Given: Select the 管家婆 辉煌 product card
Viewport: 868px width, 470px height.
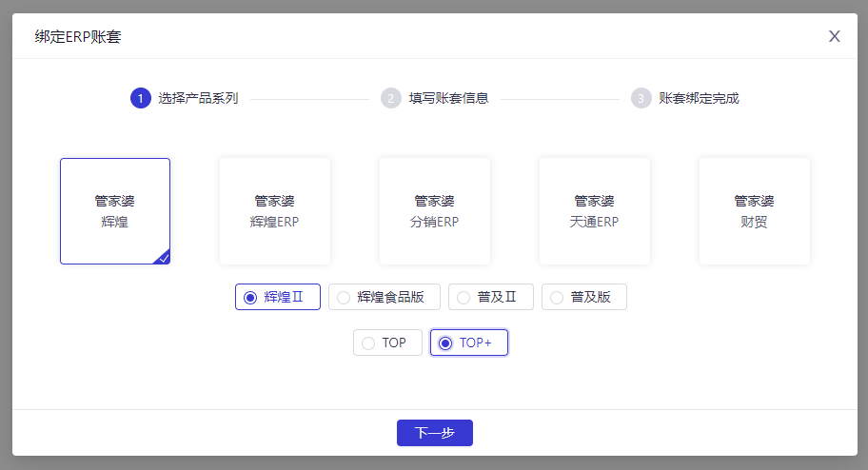Looking at the screenshot, I should (x=115, y=211).
